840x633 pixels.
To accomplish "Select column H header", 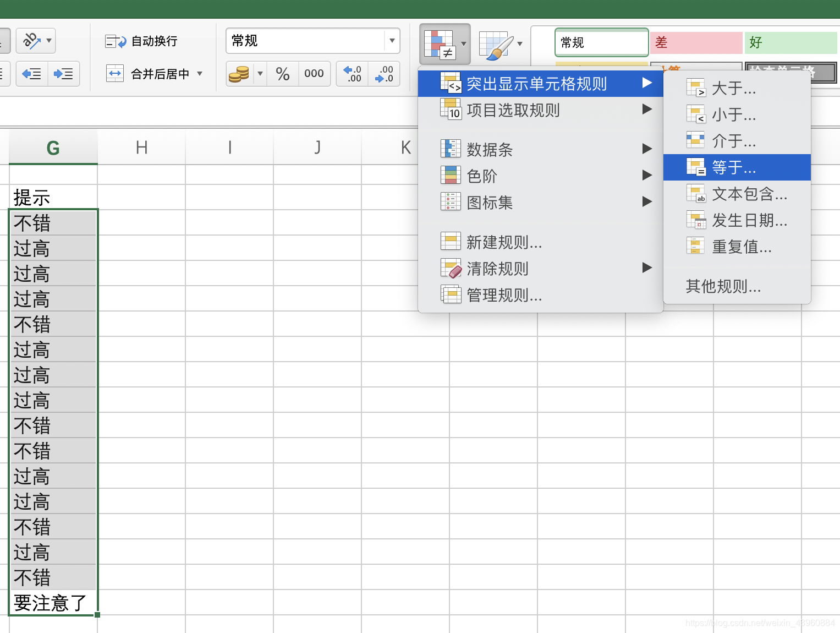I will pyautogui.click(x=141, y=147).
